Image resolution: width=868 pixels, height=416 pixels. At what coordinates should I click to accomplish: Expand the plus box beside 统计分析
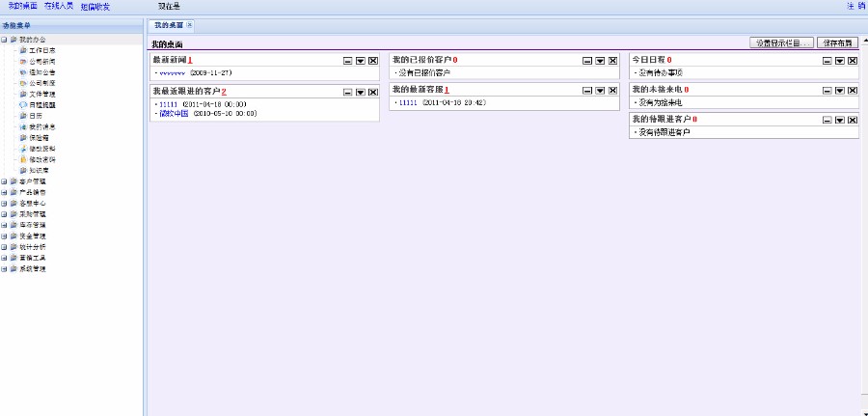[x=5, y=247]
